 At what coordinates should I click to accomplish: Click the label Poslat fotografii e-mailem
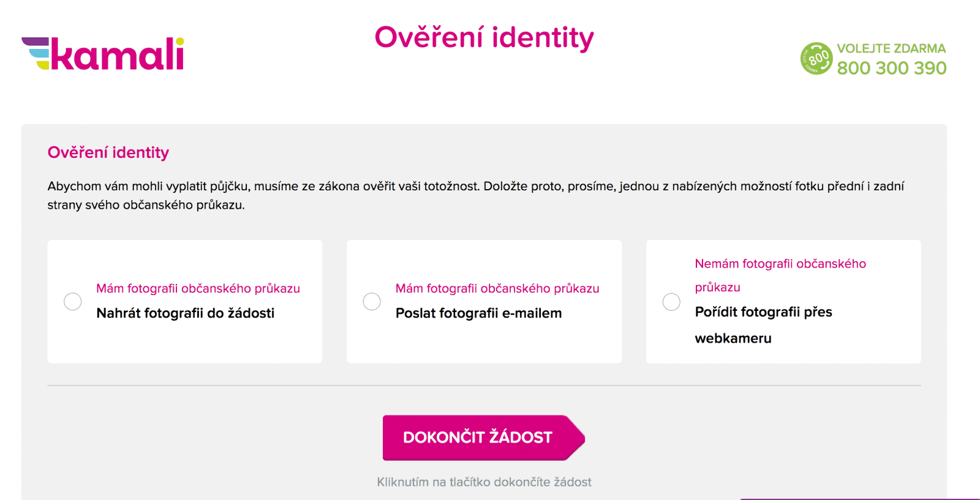(x=478, y=313)
